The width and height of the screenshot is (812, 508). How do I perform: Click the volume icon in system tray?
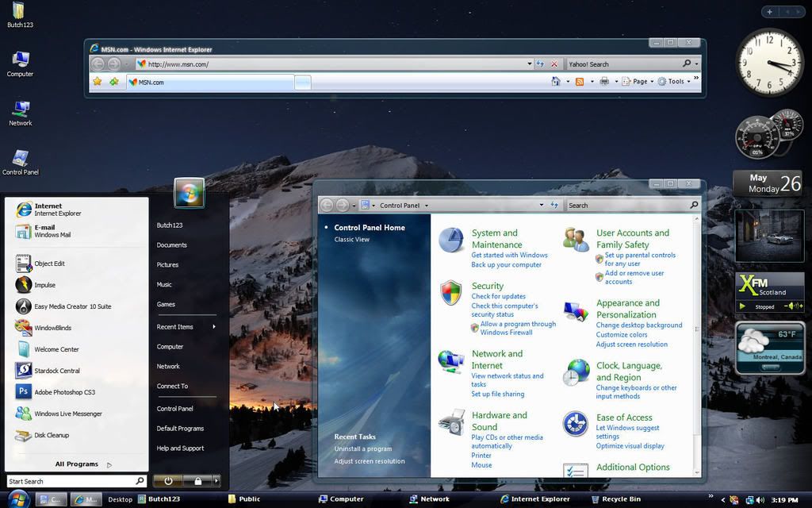tap(760, 500)
